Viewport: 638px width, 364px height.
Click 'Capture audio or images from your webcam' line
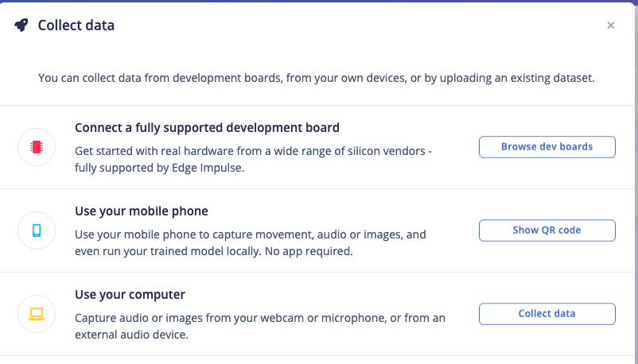[260, 318]
